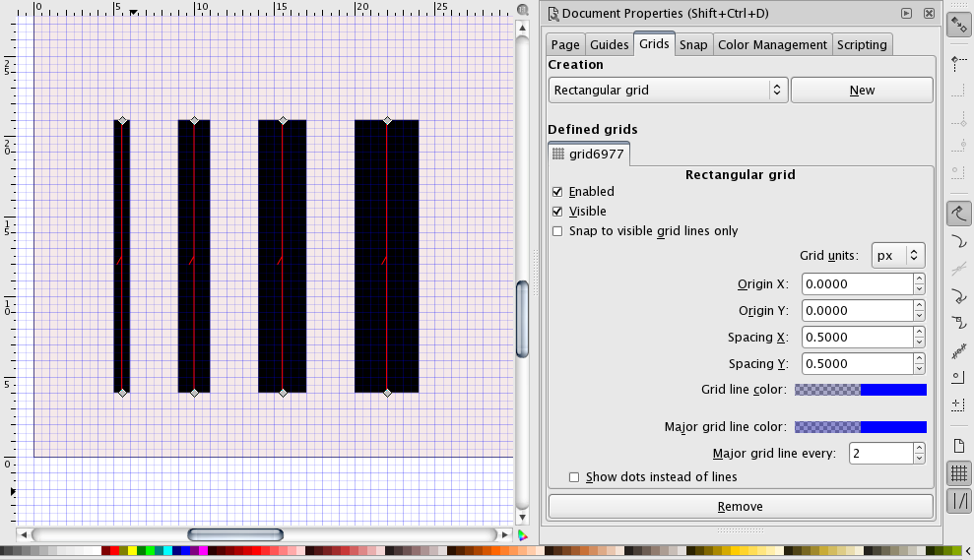Open the palette menu arrow
The width and height of the screenshot is (974, 560).
968,551
